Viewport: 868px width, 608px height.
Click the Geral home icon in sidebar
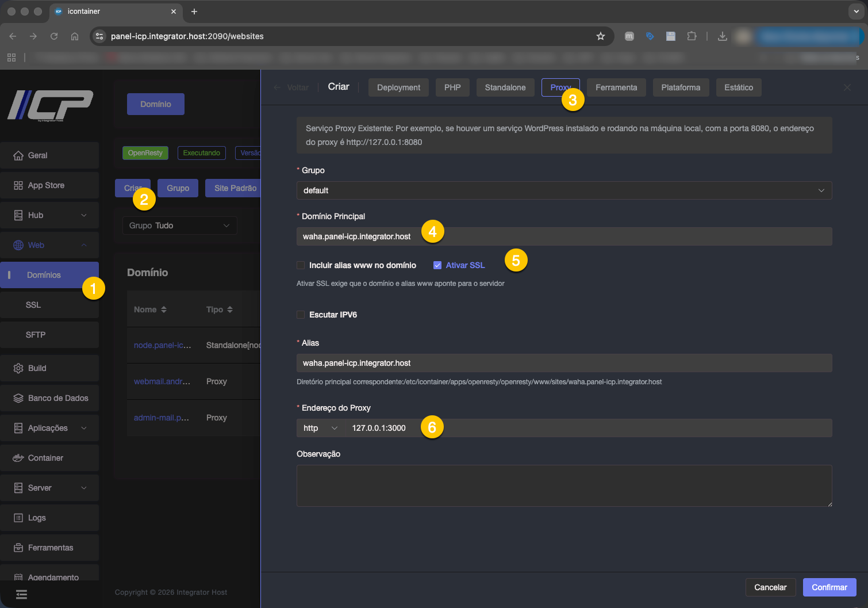tap(18, 155)
